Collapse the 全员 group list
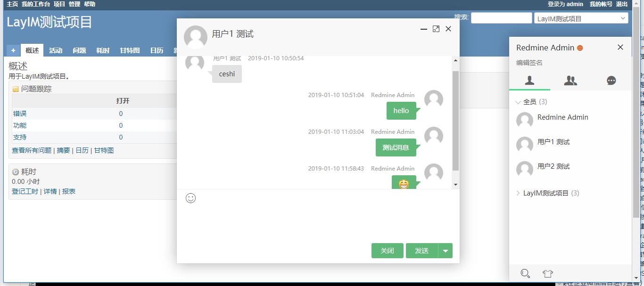 [518, 102]
